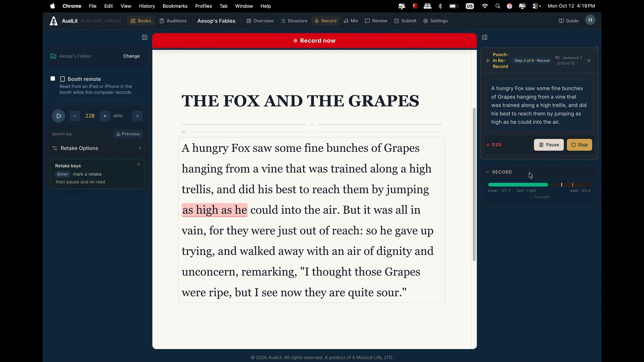Open macOS Spotlight search
Viewport: 644px width, 362px height.
(x=498, y=6)
